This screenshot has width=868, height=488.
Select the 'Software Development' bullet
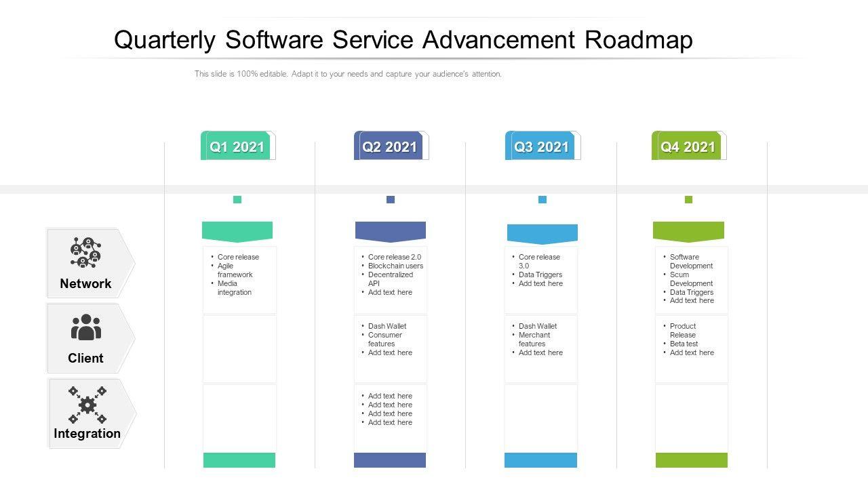point(691,262)
